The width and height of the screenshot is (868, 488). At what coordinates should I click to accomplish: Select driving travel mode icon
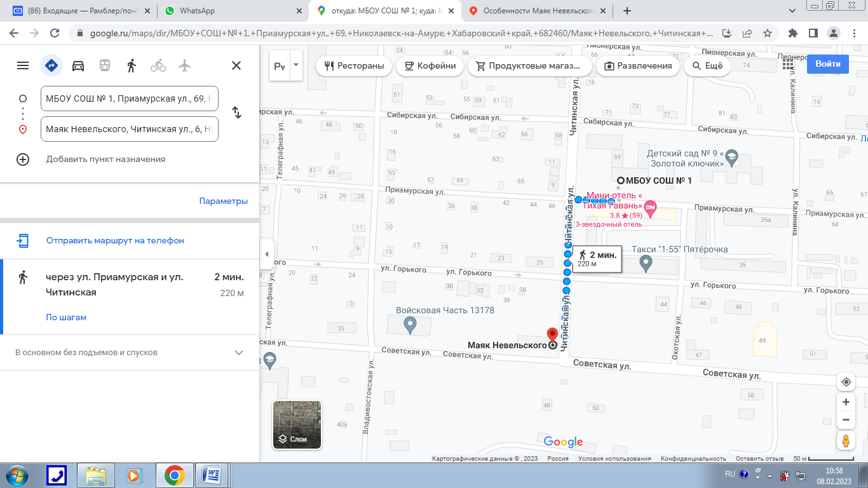pos(78,65)
